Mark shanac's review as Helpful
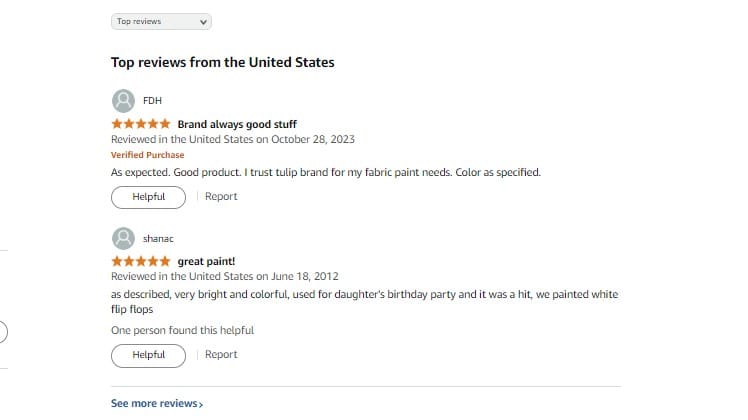748x420 pixels. [148, 355]
